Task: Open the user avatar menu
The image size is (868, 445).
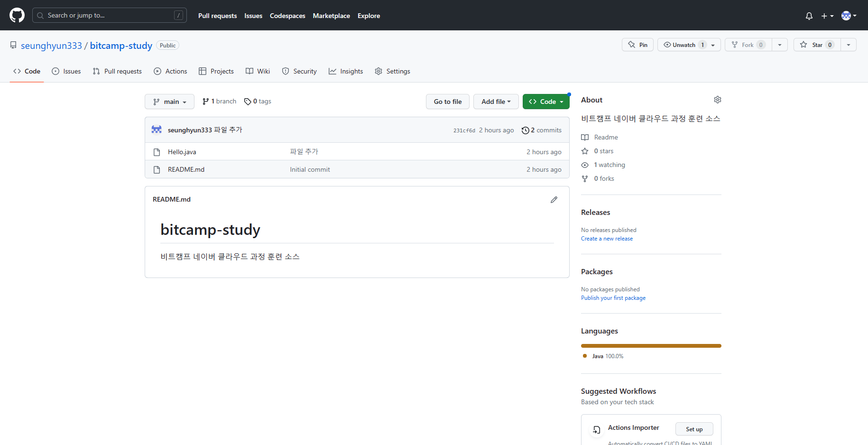Action: click(849, 16)
